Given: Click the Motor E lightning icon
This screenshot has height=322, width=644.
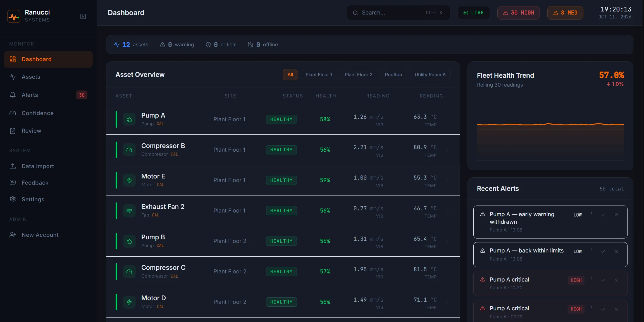Looking at the screenshot, I should 129,180.
